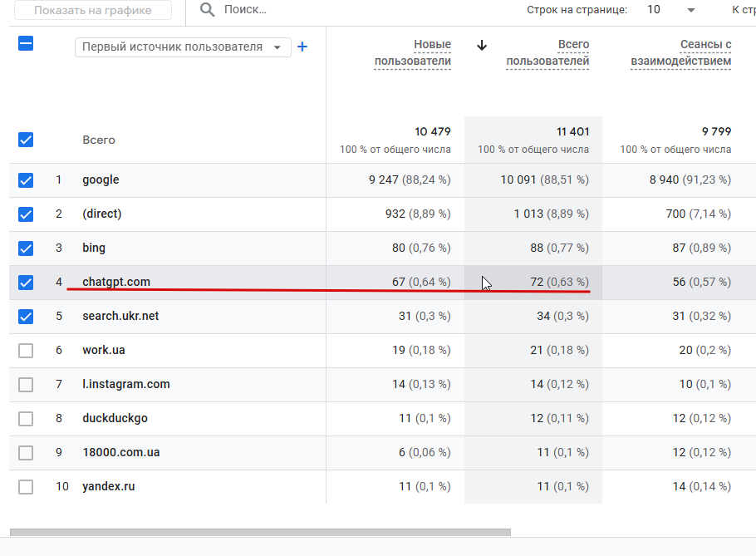Viewport: 756px width, 556px height.
Task: Open the rows-per-page dropdown showing 10
Action: [x=672, y=10]
